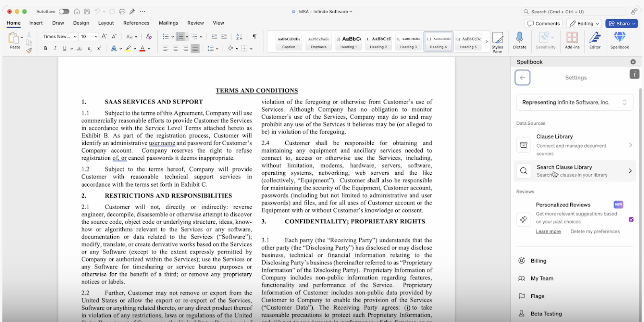Open the Learn more link

pos(548,231)
